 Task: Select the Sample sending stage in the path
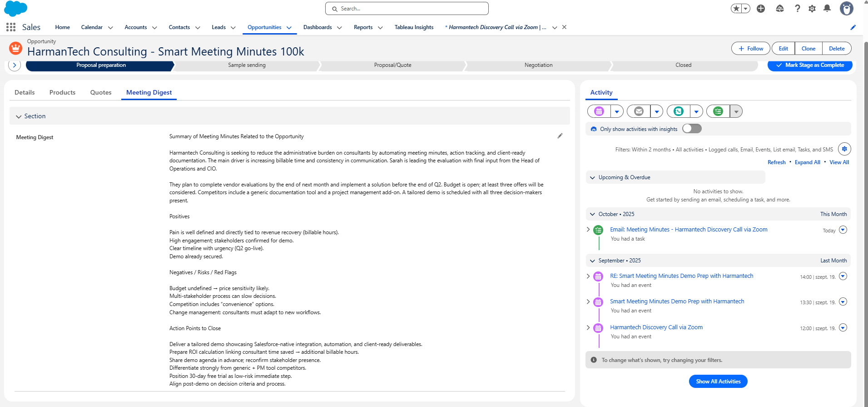[x=247, y=65]
